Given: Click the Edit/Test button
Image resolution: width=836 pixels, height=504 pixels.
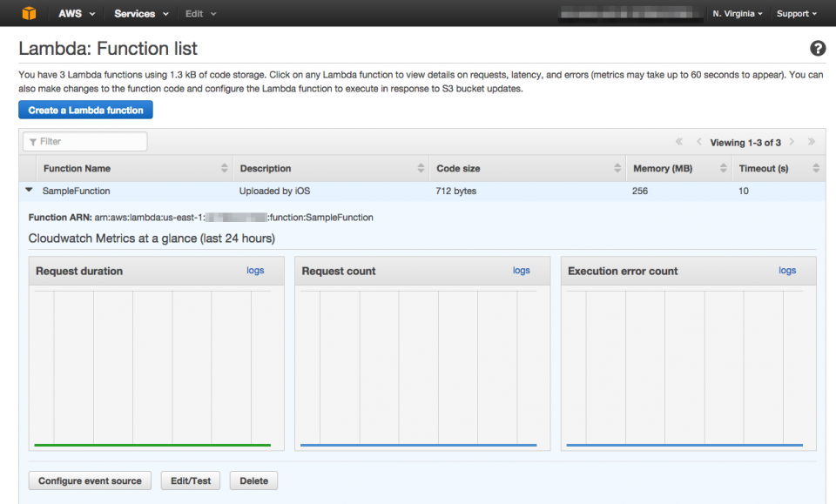Looking at the screenshot, I should (191, 480).
